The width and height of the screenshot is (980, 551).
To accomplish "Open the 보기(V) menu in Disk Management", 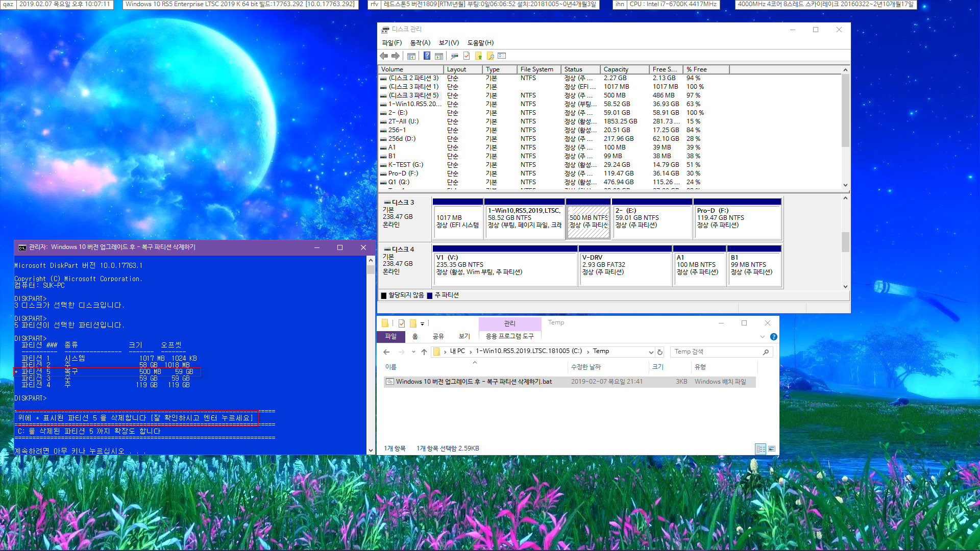I will (x=449, y=43).
